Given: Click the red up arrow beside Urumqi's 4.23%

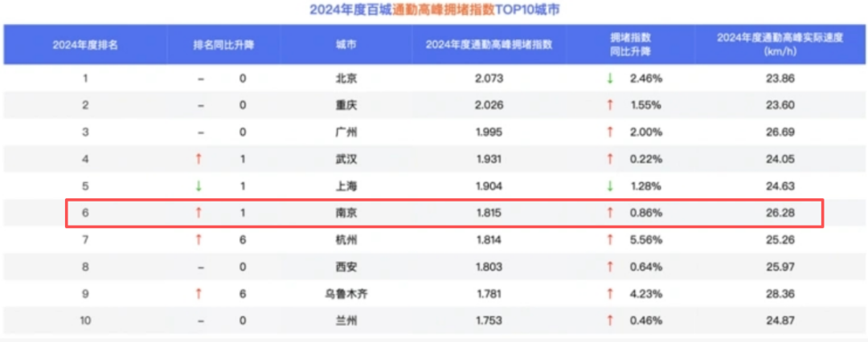Looking at the screenshot, I should [x=610, y=294].
